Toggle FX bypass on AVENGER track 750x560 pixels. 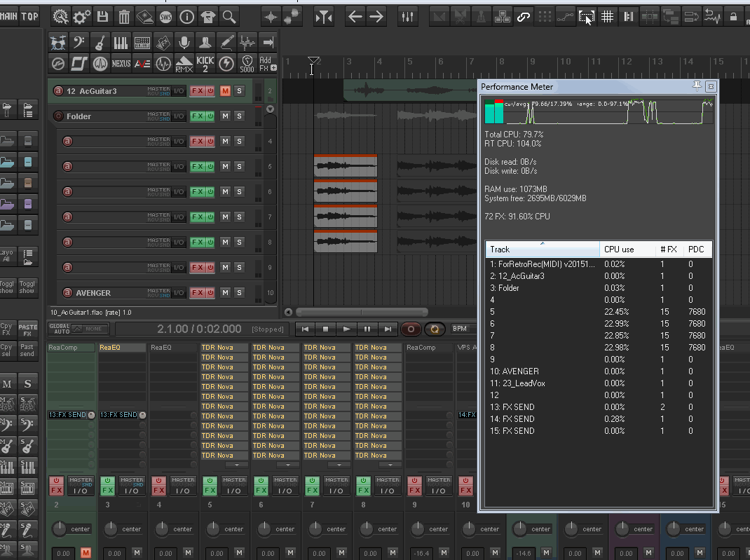coord(210,293)
